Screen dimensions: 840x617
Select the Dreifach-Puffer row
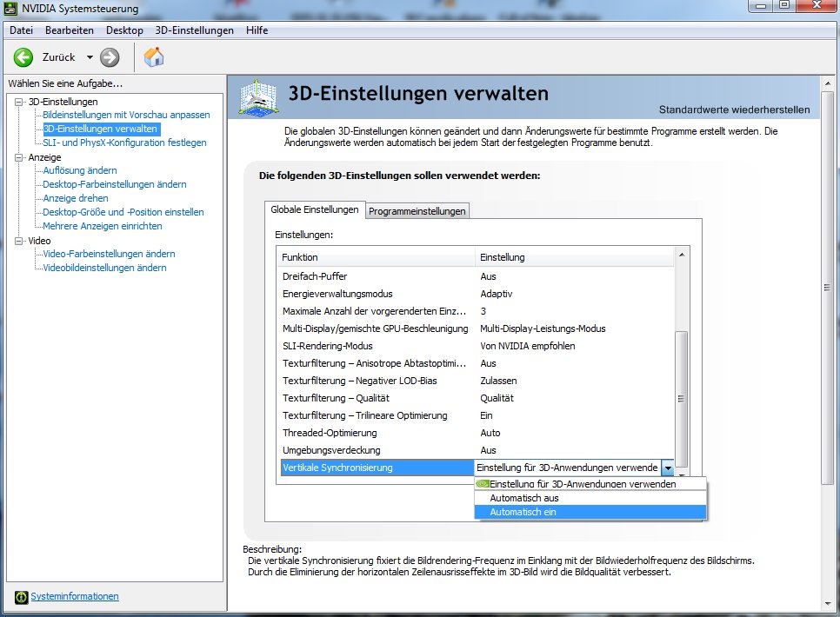tap(476, 276)
